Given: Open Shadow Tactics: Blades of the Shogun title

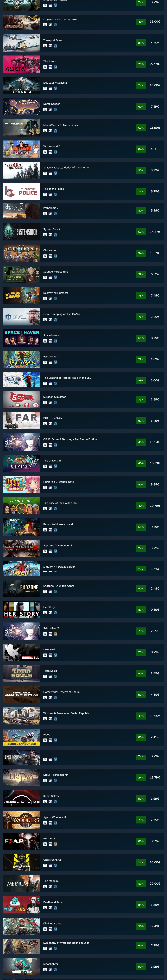Looking at the screenshot, I should coord(66,168).
